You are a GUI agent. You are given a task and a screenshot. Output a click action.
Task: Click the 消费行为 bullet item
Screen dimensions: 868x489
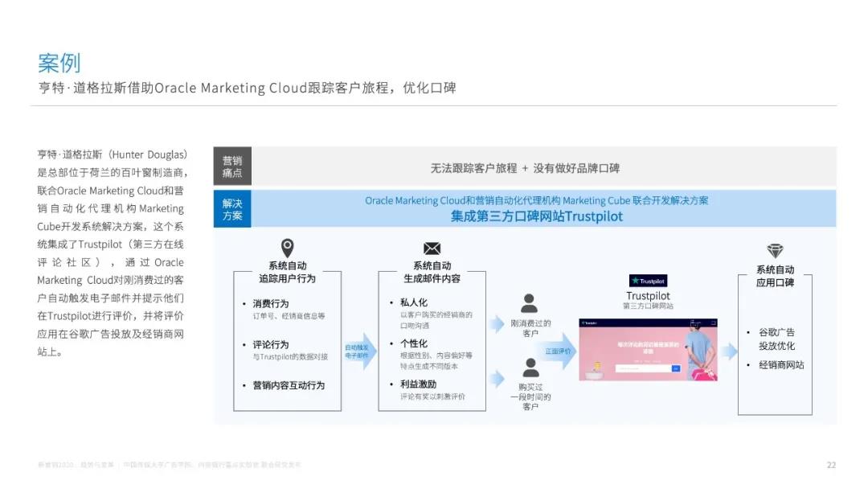[271, 304]
